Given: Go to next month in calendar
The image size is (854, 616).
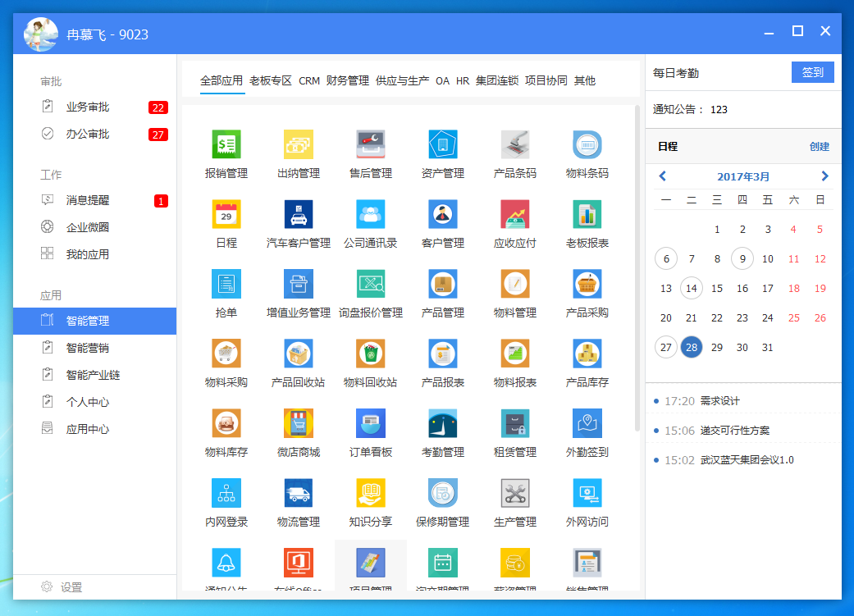Looking at the screenshot, I should [824, 176].
